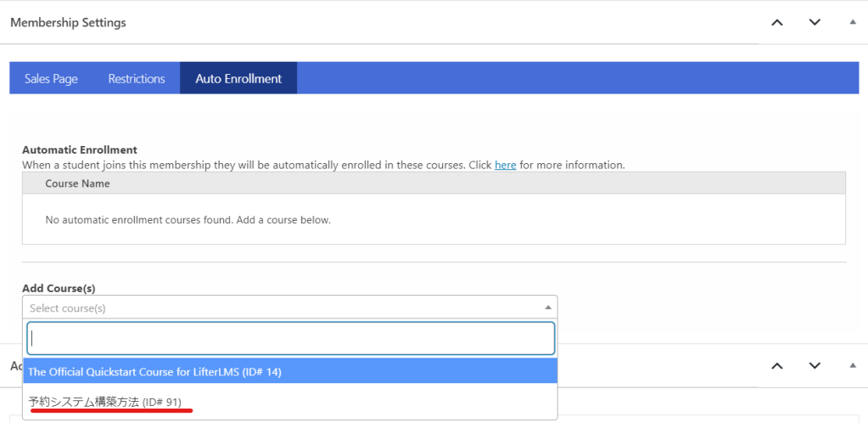Click the Course Name column header
Viewport: 868px width, 423px height.
point(77,183)
